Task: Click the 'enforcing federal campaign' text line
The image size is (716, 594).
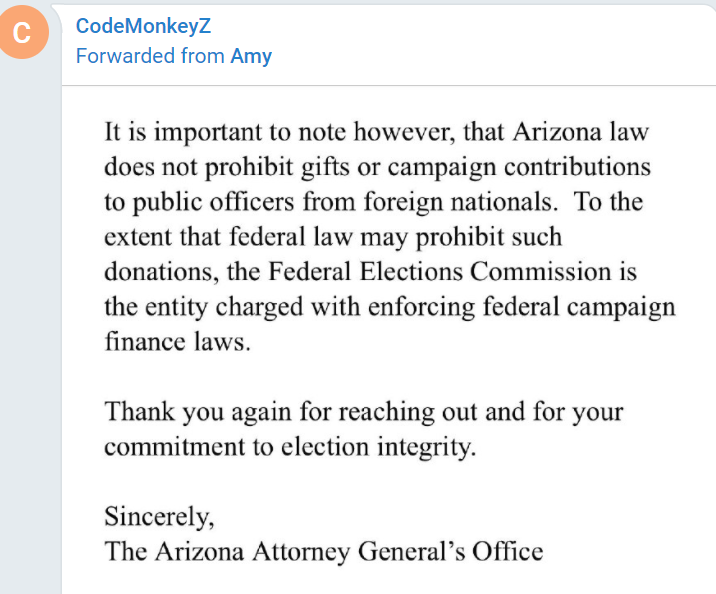Action: (390, 307)
